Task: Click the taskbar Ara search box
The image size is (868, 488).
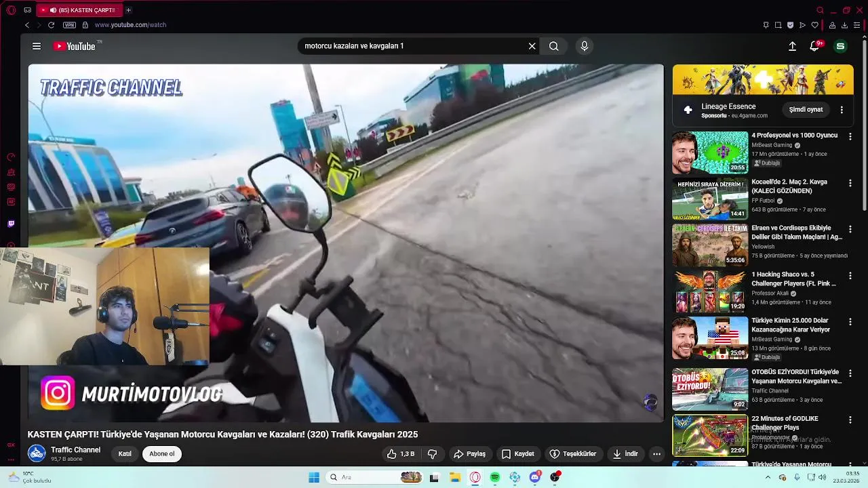Action: coord(374,477)
